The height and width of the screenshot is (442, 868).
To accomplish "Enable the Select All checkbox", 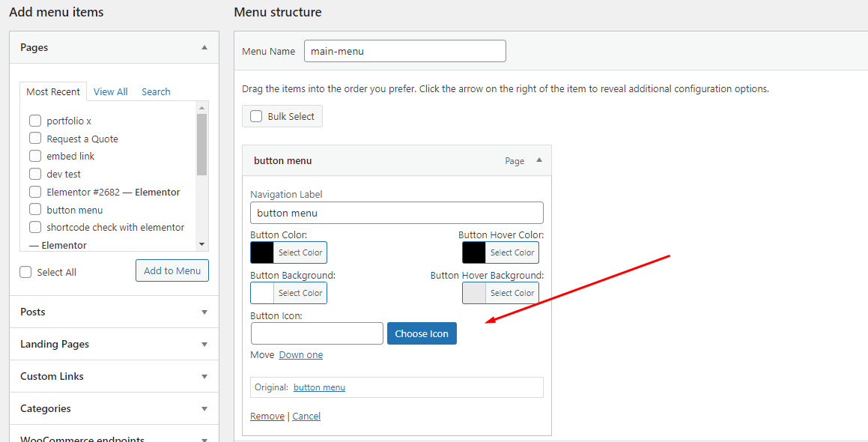I will pos(26,272).
